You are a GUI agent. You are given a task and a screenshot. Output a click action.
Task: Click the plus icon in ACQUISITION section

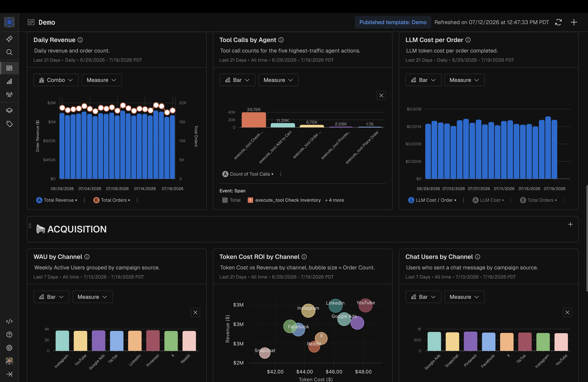570,224
